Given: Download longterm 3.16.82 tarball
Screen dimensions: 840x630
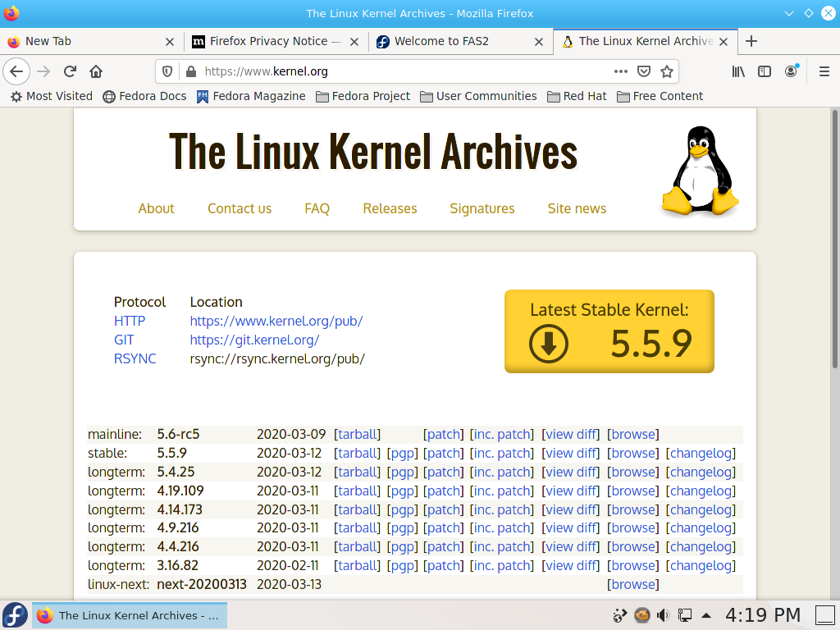Looking at the screenshot, I should click(358, 566).
